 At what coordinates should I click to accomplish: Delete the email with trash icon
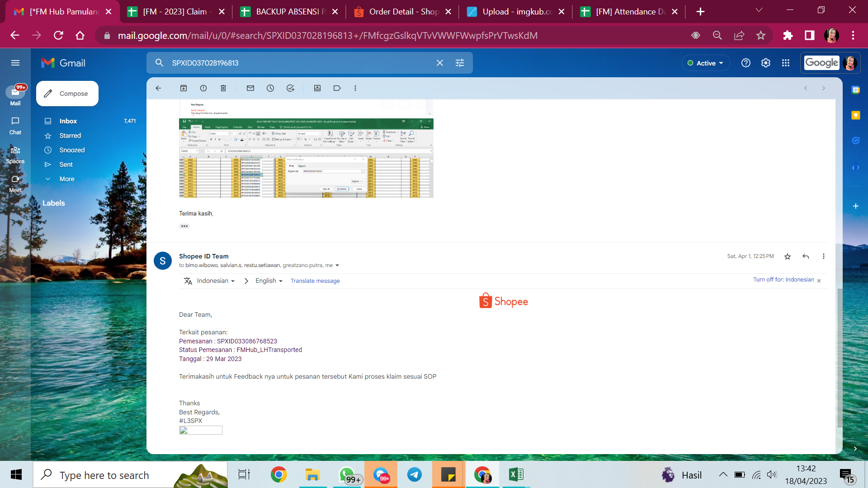223,88
